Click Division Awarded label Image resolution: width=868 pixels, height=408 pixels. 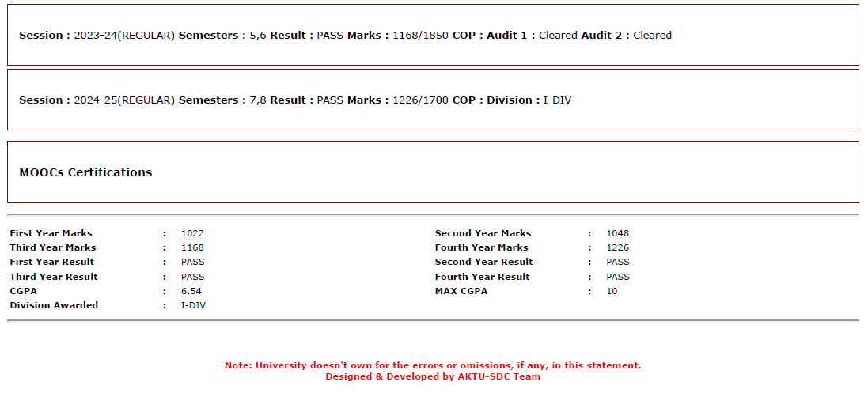[54, 305]
